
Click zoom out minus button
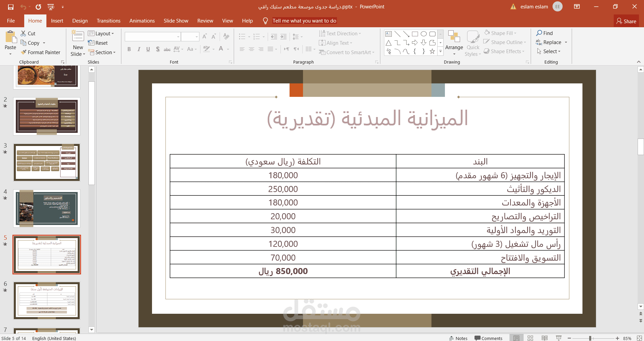tap(569, 338)
